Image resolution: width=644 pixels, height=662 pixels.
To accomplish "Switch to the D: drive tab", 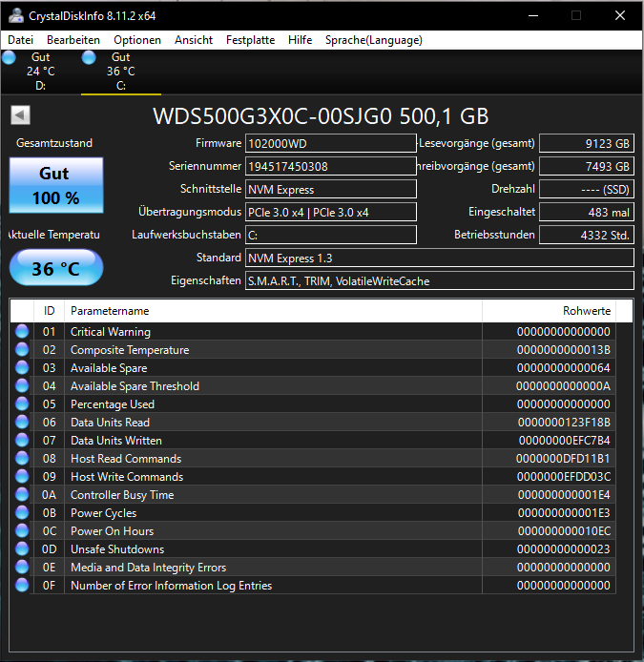I will tap(40, 72).
